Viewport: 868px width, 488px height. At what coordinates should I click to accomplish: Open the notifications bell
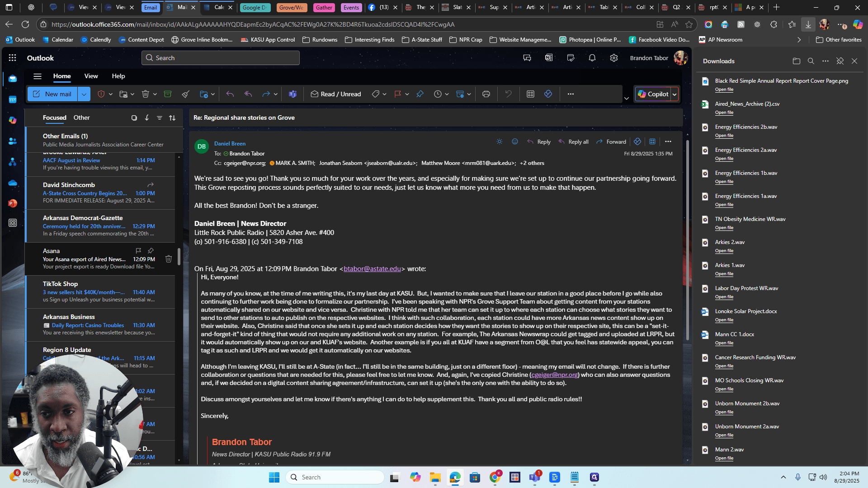point(592,58)
